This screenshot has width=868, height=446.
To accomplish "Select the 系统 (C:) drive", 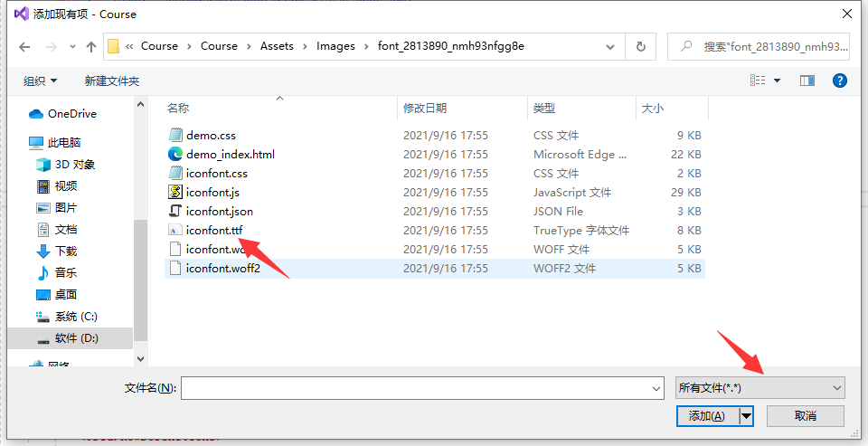I will [x=66, y=317].
